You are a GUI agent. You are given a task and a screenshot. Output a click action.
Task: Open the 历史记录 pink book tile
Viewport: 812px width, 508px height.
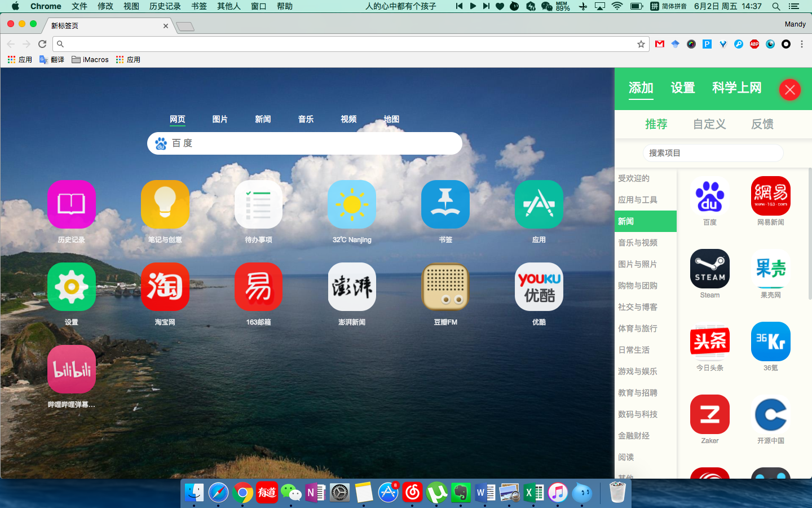71,204
